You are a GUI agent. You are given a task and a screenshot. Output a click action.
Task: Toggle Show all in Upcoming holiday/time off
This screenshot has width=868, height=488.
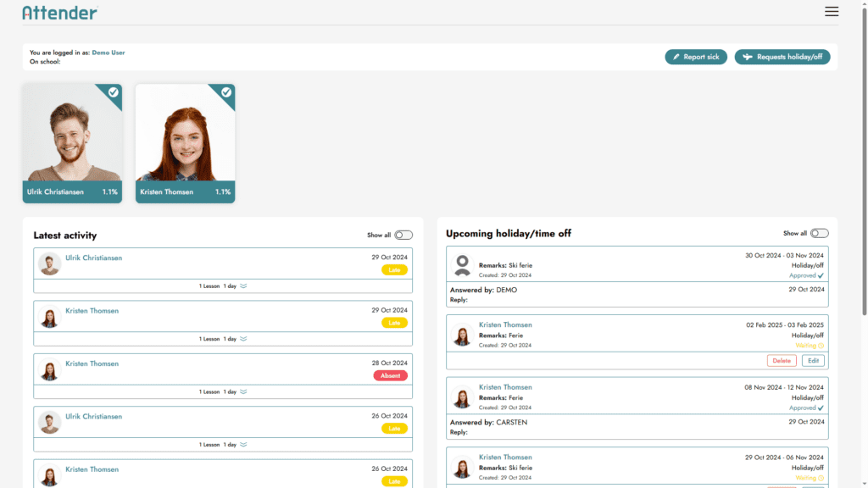click(x=819, y=233)
